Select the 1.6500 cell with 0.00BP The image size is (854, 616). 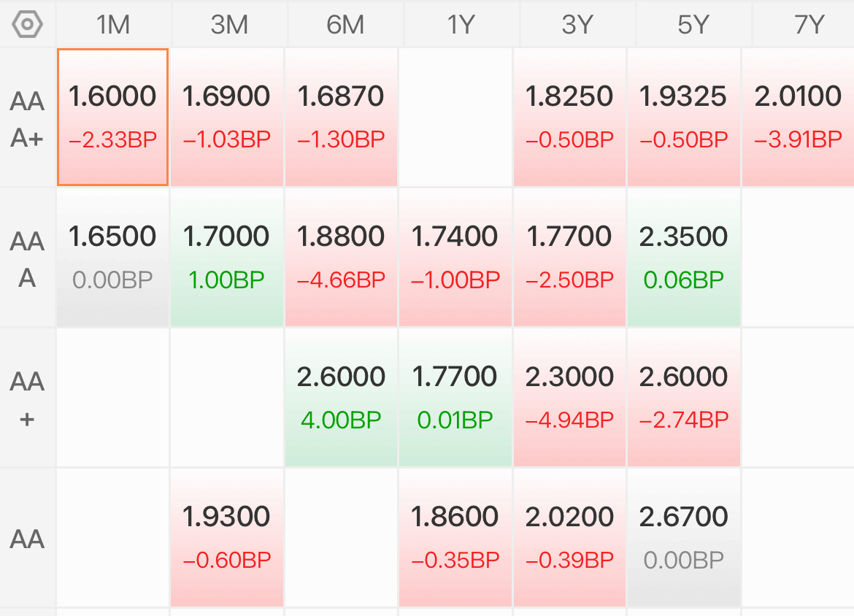(x=112, y=258)
